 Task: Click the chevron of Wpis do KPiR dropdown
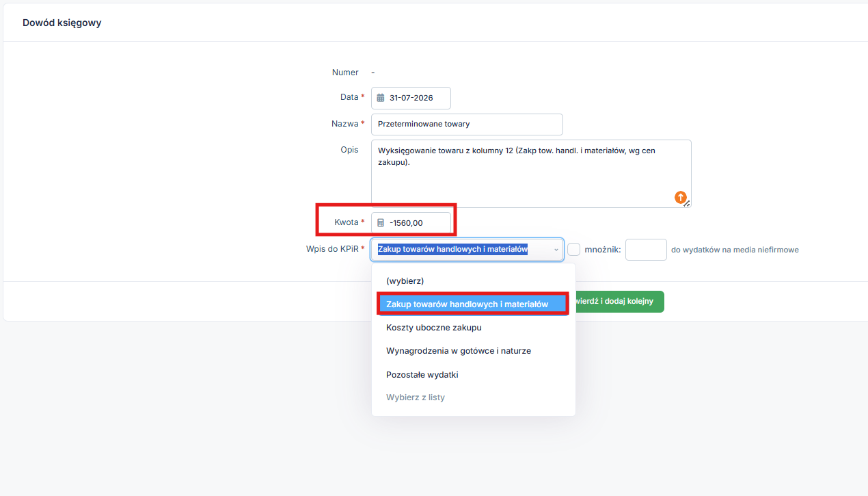point(556,250)
